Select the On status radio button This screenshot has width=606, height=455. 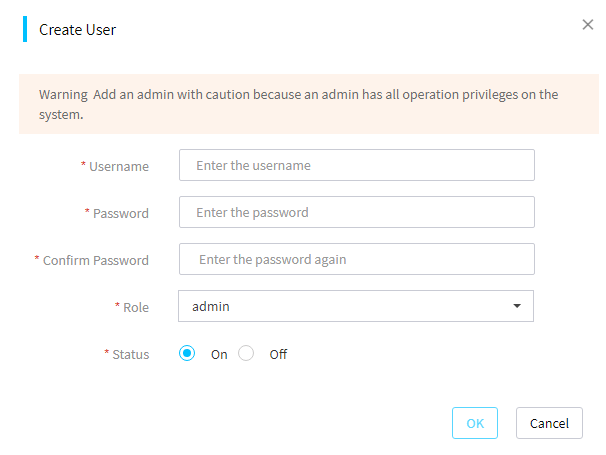tap(187, 353)
